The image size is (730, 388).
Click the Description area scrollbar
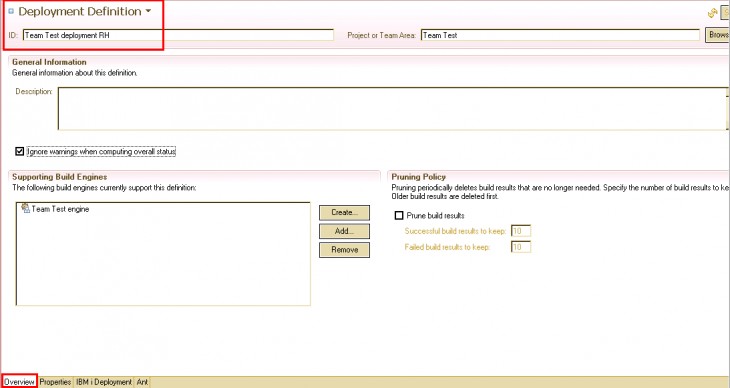(x=727, y=109)
